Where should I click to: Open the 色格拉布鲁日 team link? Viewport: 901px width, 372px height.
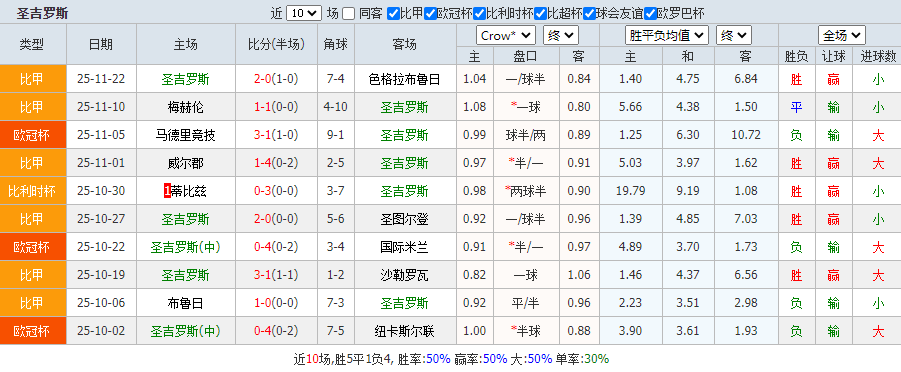click(x=405, y=79)
